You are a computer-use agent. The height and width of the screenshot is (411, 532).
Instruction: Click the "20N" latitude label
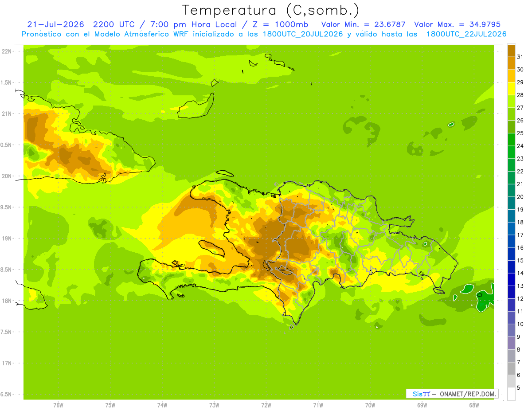7,176
